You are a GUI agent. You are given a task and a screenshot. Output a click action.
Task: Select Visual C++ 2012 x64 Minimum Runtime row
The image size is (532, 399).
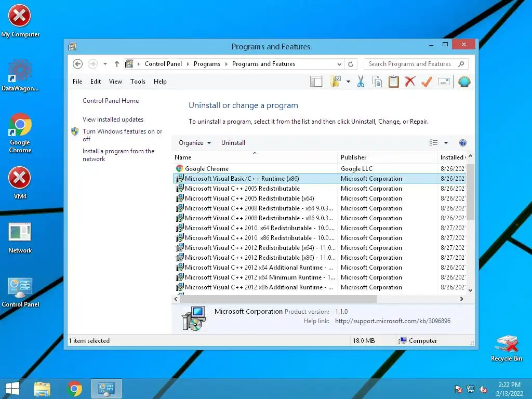(320, 277)
